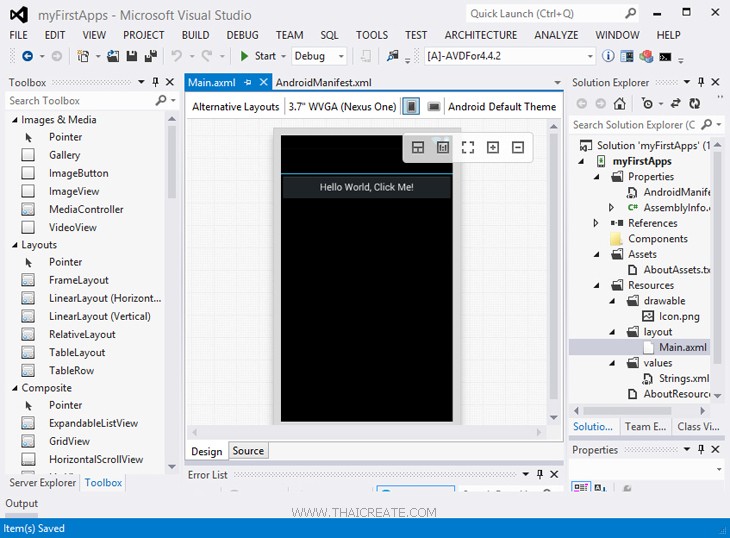Click the New Project toolbar icon
The height and width of the screenshot is (538, 730).
(x=83, y=56)
